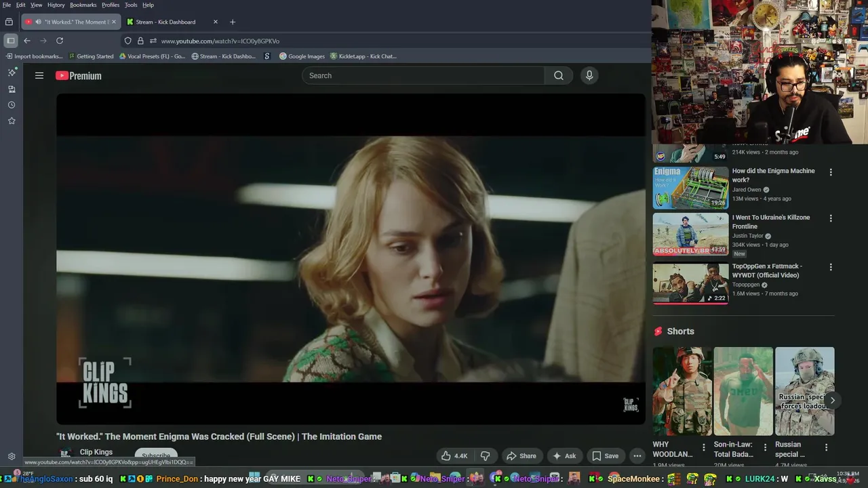View site security lock info

point(140,41)
